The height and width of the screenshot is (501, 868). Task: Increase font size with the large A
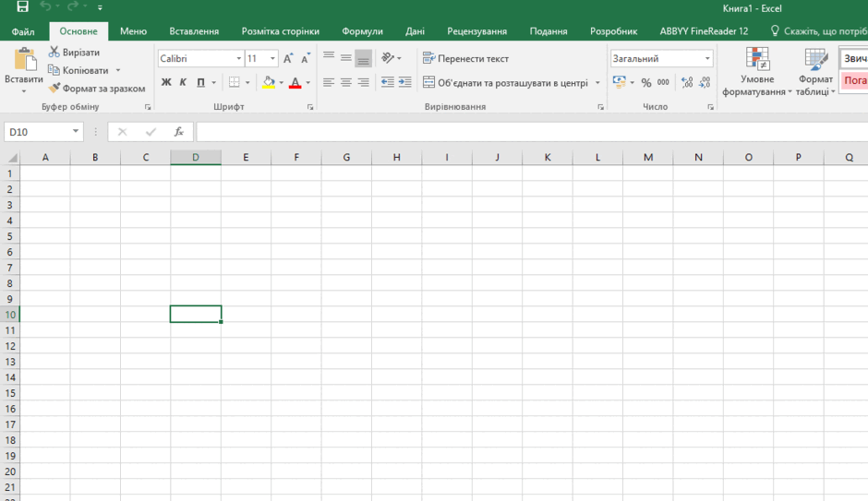click(x=288, y=58)
